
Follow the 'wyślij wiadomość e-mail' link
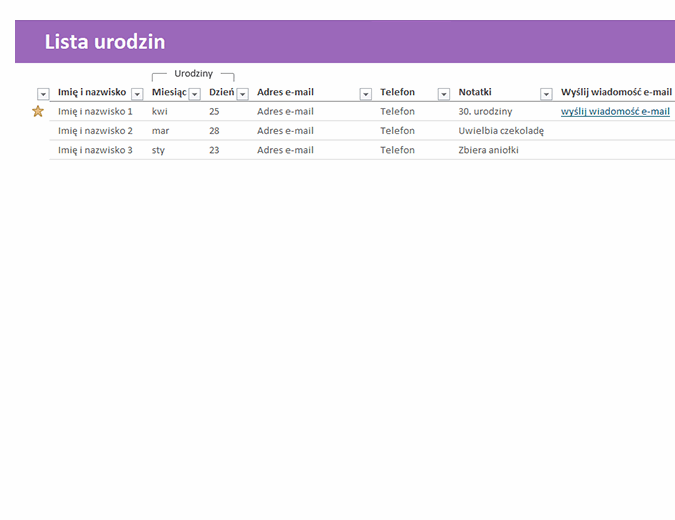pyautogui.click(x=615, y=112)
